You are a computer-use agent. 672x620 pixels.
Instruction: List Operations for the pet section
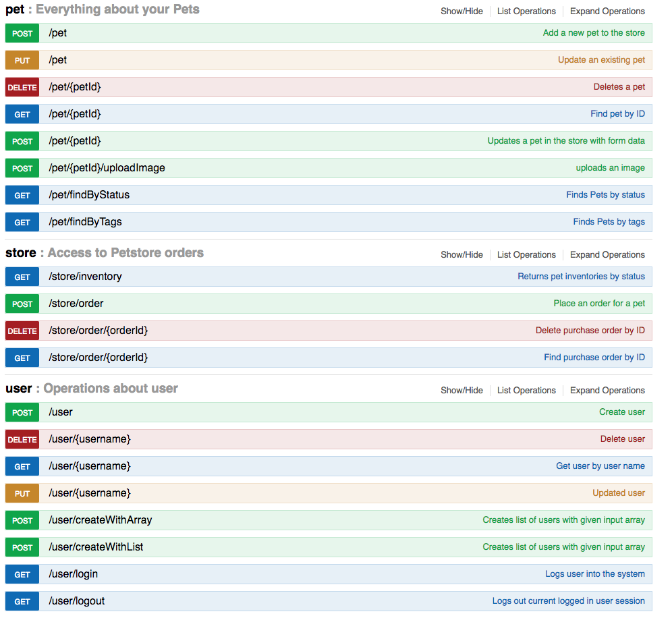526,11
